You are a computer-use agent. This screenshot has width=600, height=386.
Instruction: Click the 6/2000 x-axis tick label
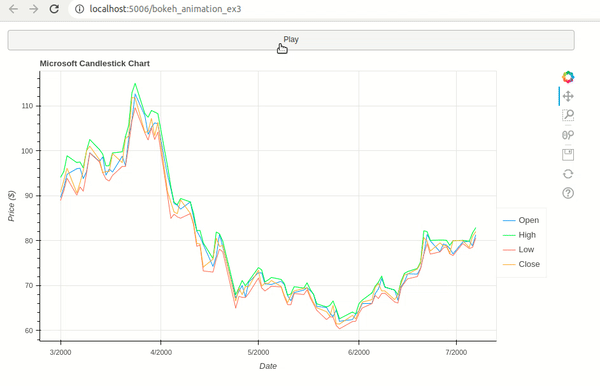(x=359, y=352)
